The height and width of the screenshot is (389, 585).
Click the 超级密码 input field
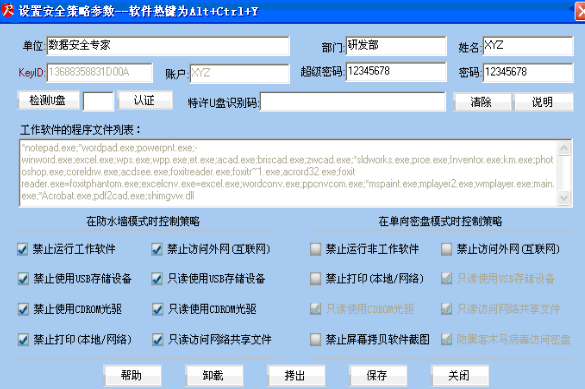pyautogui.click(x=396, y=72)
